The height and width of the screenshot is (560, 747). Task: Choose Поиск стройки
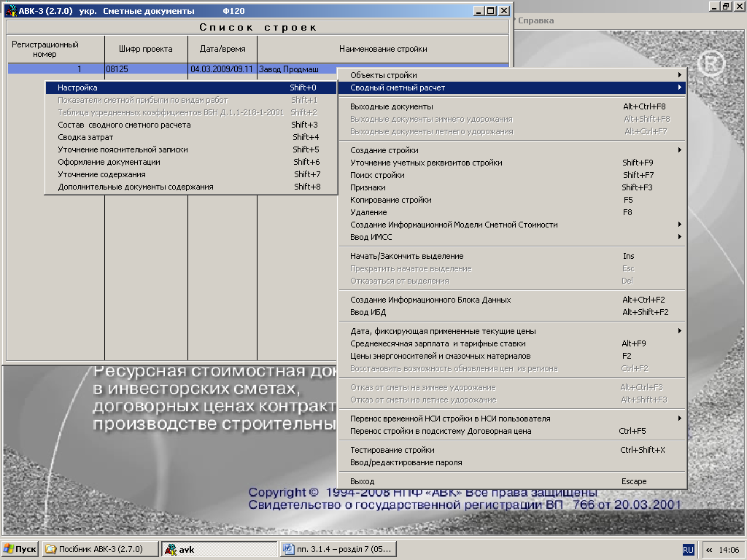(512, 175)
